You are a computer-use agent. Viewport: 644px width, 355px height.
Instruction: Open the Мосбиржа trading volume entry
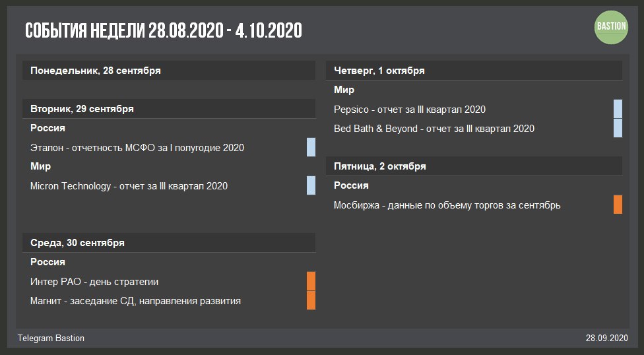447,205
